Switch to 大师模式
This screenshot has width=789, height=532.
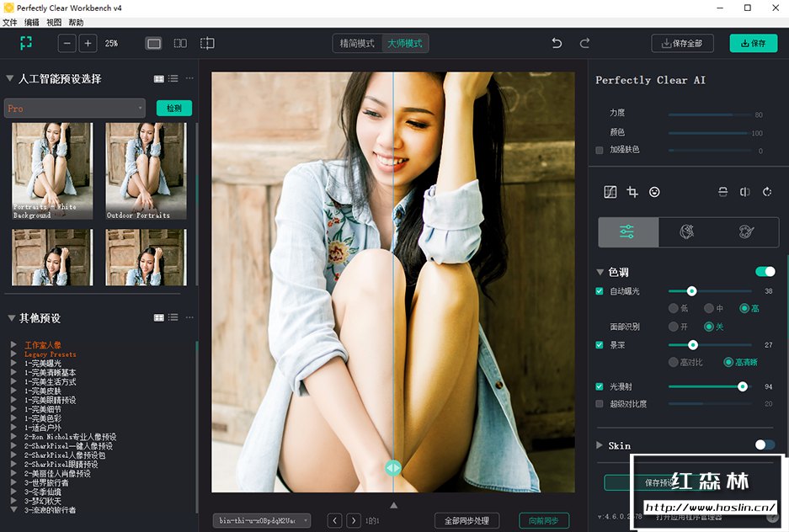point(405,43)
